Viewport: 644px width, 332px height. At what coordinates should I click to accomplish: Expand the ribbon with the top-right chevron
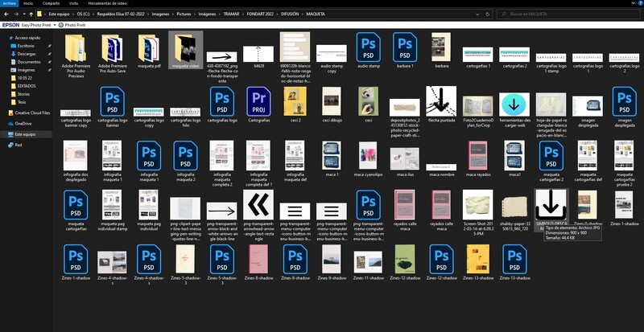pos(633,3)
